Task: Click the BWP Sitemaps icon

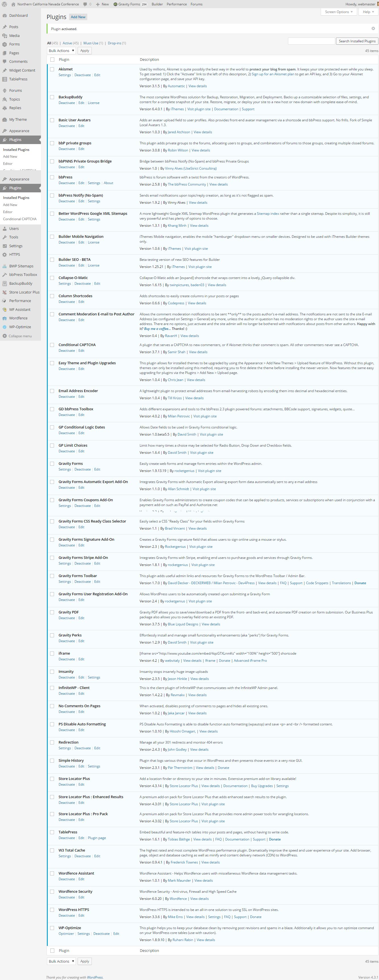Action: [x=5, y=266]
